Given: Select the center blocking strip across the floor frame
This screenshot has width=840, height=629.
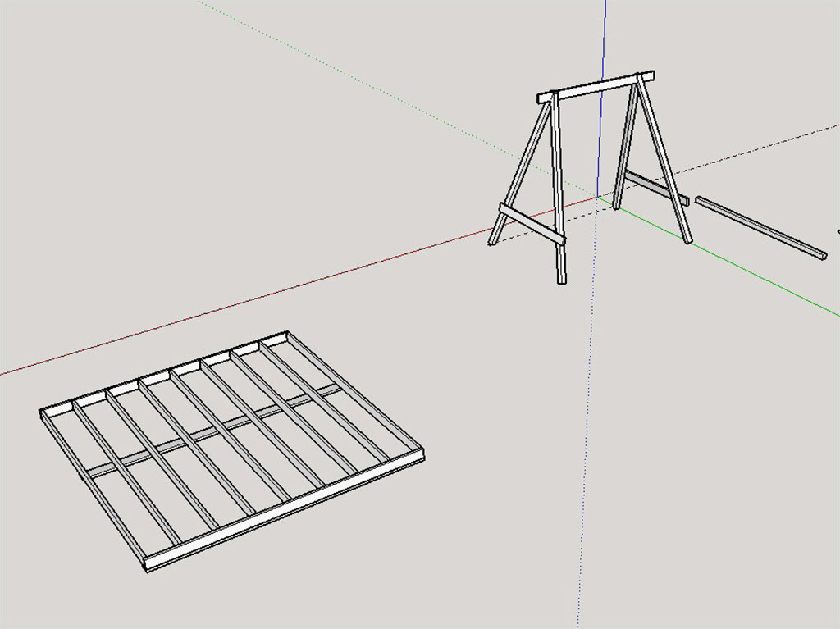Looking at the screenshot, I should [x=214, y=430].
